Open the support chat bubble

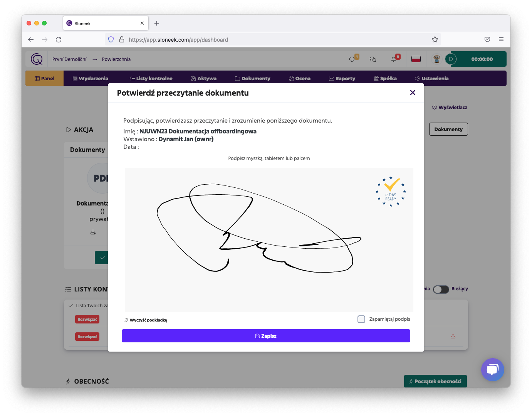point(493,370)
